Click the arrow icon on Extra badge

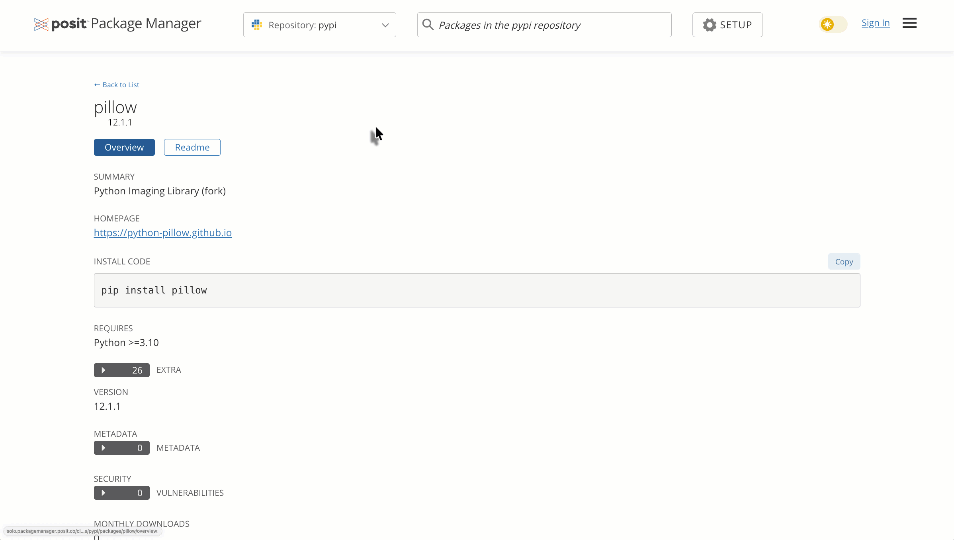point(103,370)
